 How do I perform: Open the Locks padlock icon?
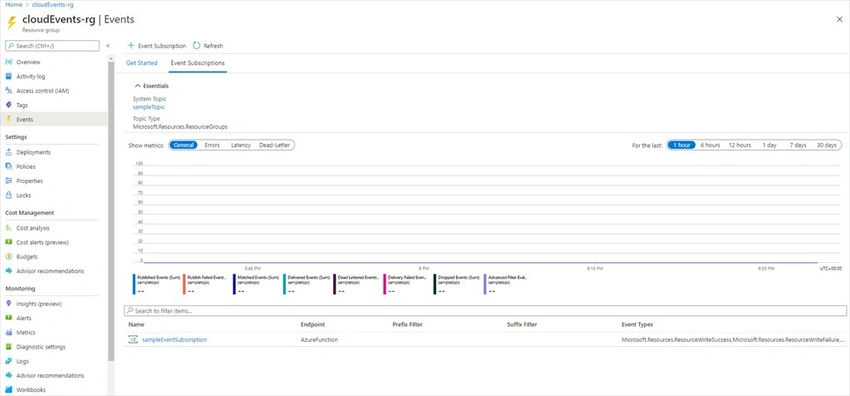9,195
